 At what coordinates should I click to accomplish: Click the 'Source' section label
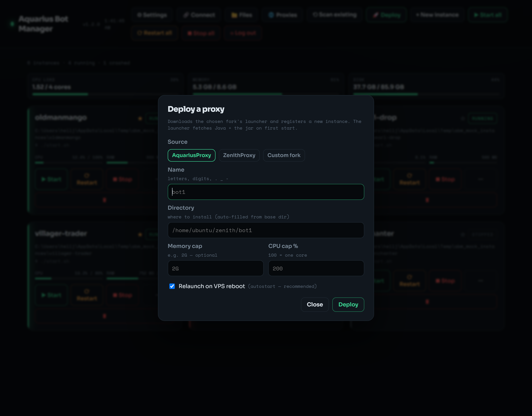pos(177,142)
